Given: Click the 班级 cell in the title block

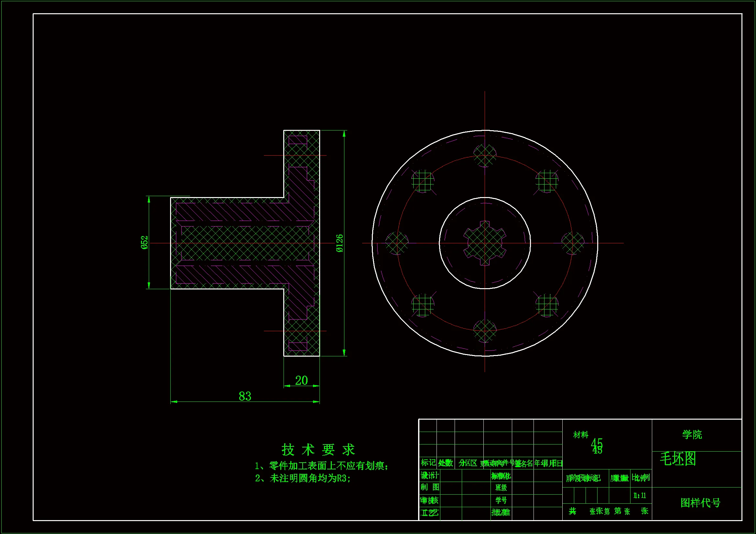Looking at the screenshot, I should point(501,487).
